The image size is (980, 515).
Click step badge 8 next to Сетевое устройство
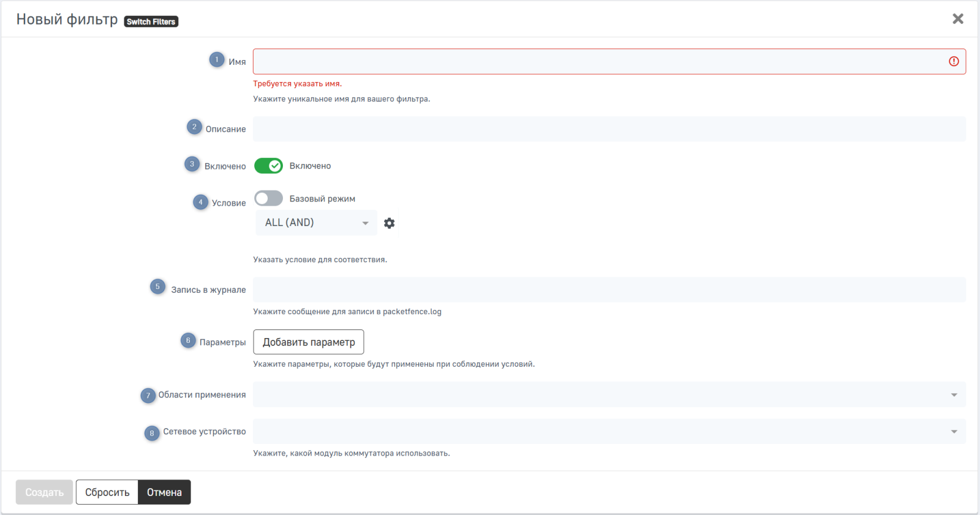tap(152, 433)
